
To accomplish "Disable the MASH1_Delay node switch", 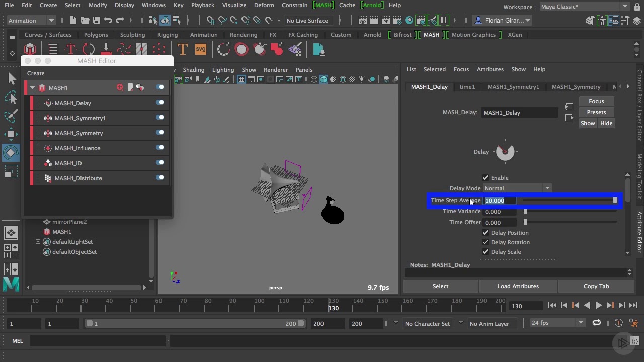I will 160,103.
